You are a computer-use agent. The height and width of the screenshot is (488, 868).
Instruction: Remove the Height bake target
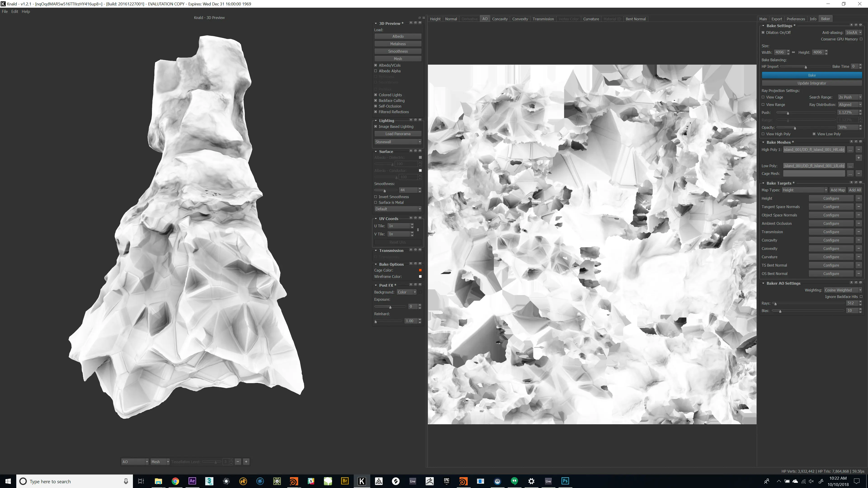(859, 198)
